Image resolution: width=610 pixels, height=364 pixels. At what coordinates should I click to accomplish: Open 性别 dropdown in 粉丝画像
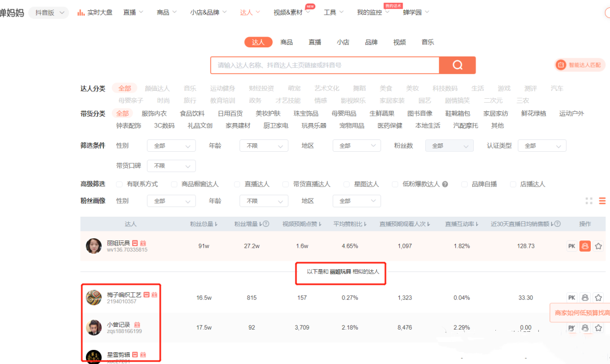click(171, 201)
